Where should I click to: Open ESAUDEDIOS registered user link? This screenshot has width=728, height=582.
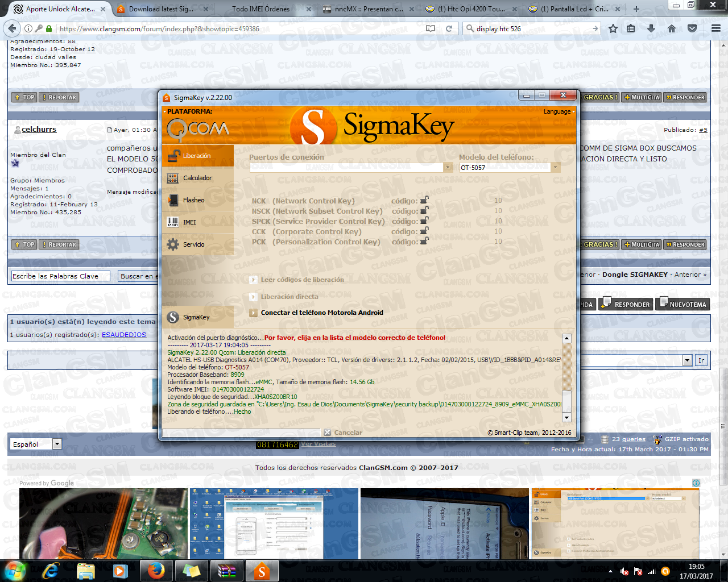[124, 335]
